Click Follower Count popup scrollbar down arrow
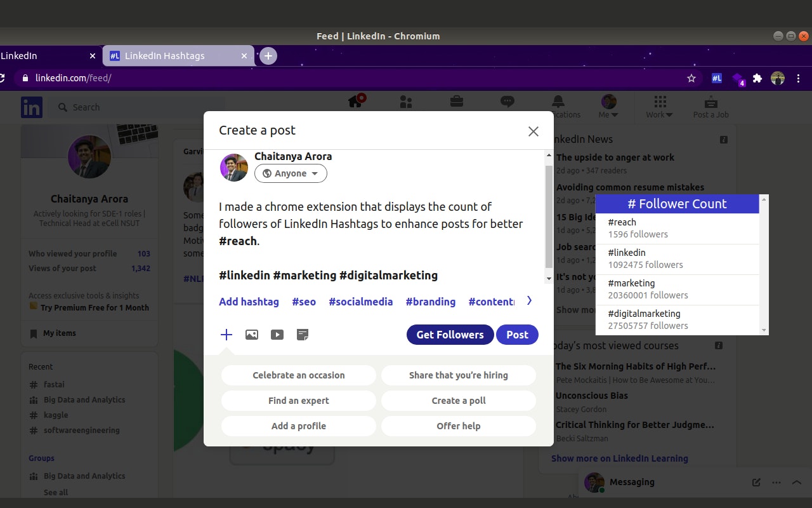The height and width of the screenshot is (508, 812). pyautogui.click(x=764, y=330)
